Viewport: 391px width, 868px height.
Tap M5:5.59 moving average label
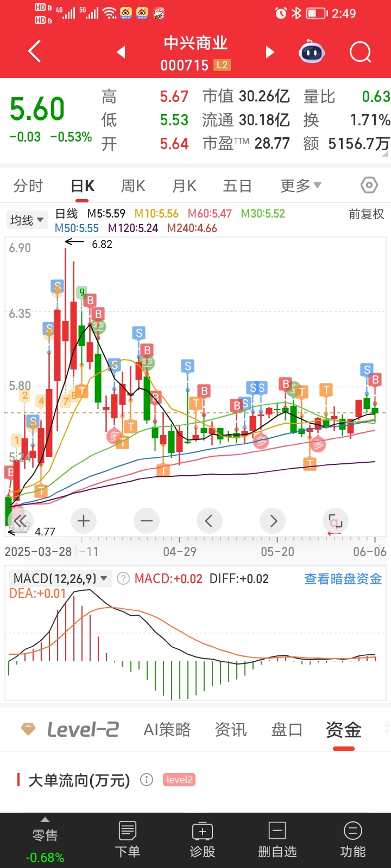pyautogui.click(x=106, y=214)
